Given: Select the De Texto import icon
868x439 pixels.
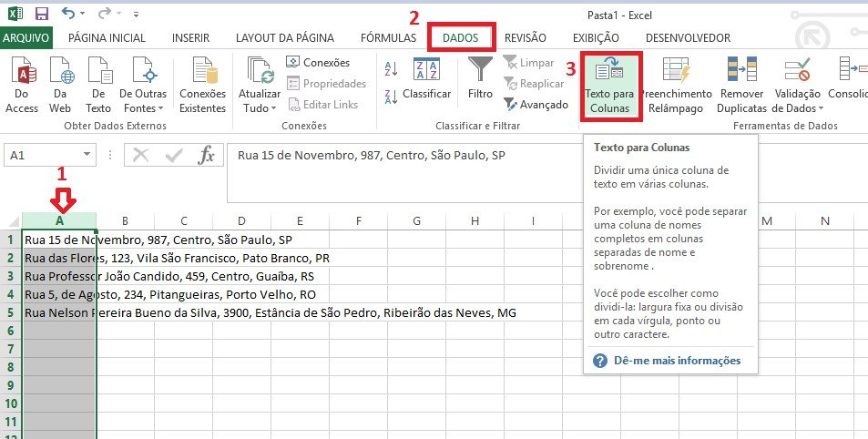Looking at the screenshot, I should tap(98, 84).
